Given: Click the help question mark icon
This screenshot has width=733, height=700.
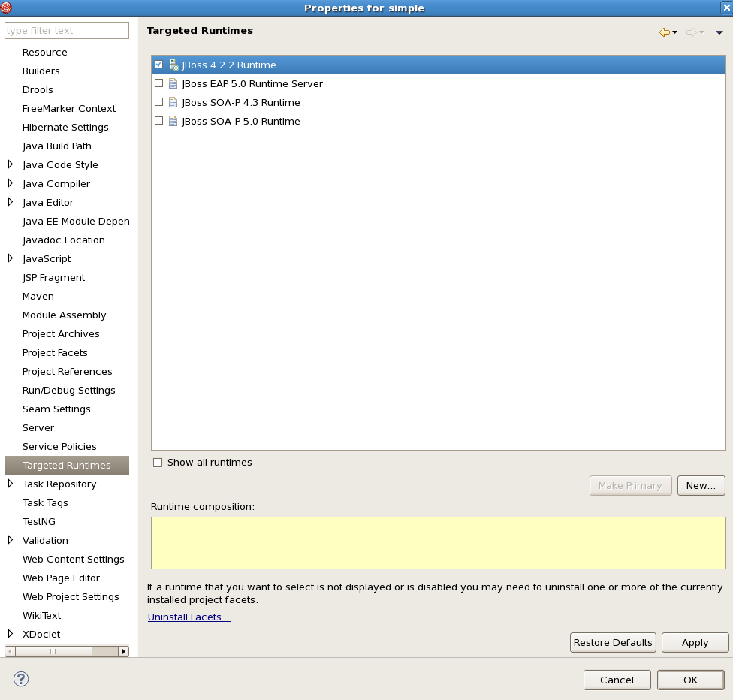Looking at the screenshot, I should click(21, 680).
